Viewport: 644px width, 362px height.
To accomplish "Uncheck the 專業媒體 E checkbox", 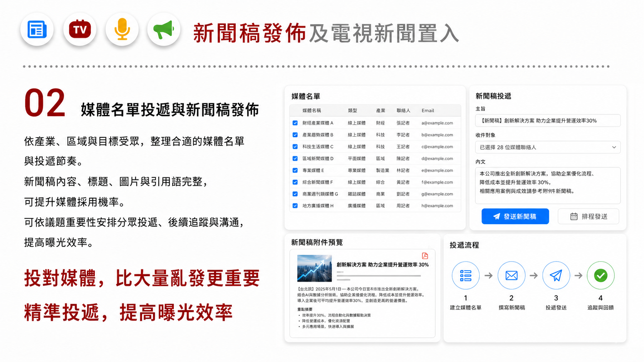I will click(295, 170).
